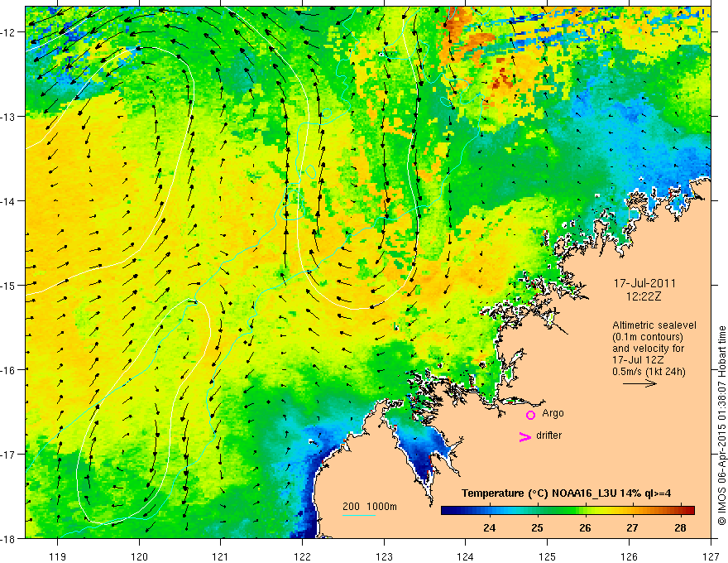
Task: Click longitude axis label '123'
Action: [384, 556]
